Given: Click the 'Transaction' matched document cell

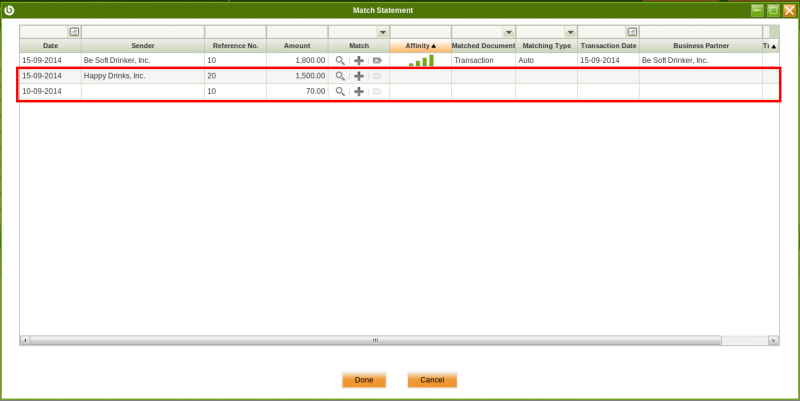Looking at the screenshot, I should [x=484, y=60].
